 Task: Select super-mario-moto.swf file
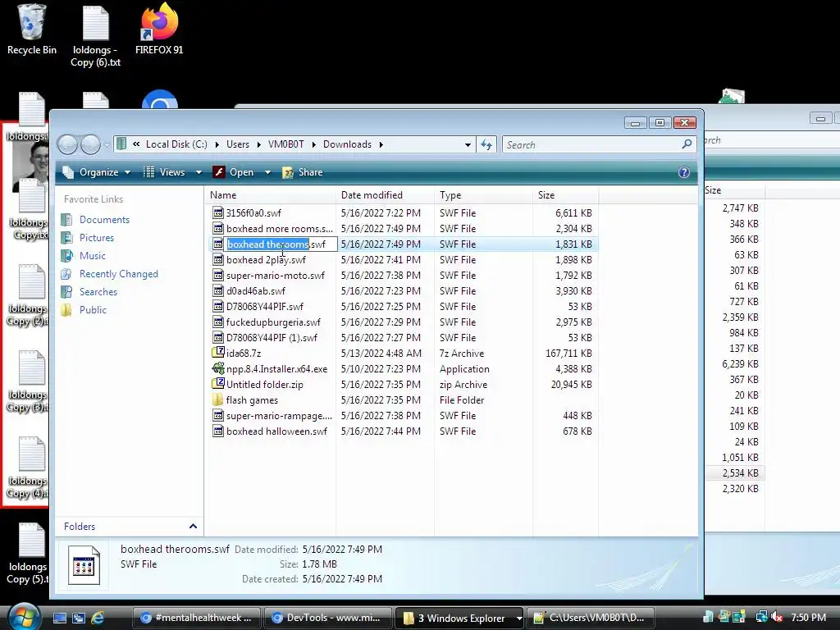276,276
